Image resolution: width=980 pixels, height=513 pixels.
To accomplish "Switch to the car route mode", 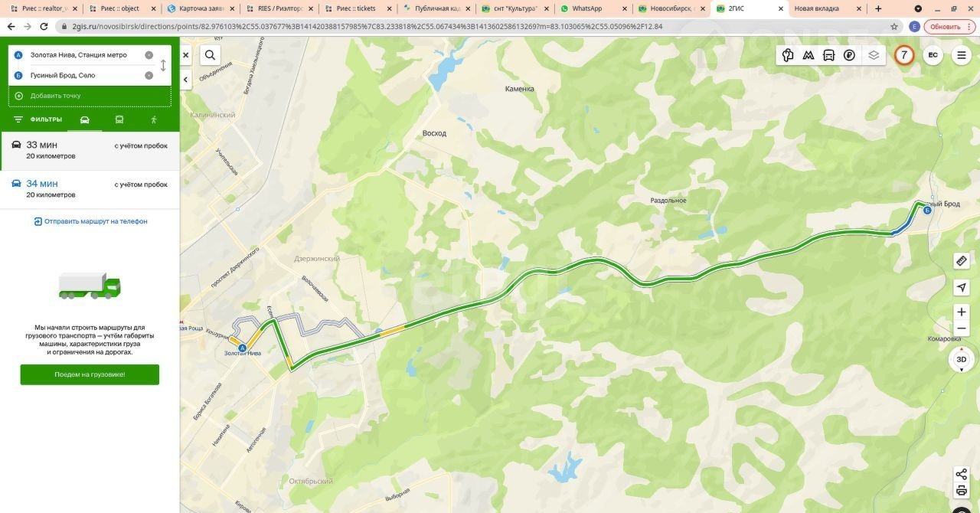I will [x=84, y=119].
